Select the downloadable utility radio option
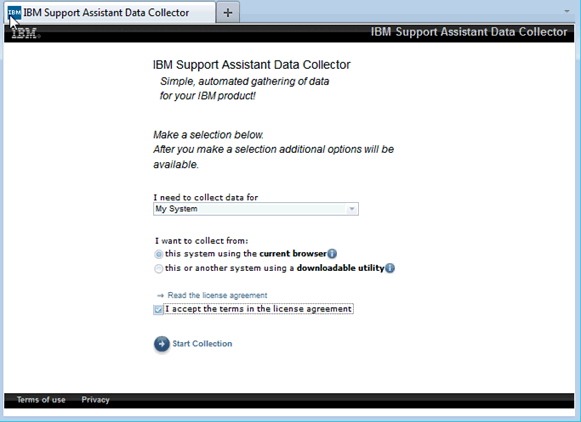581x422 pixels. tap(159, 269)
